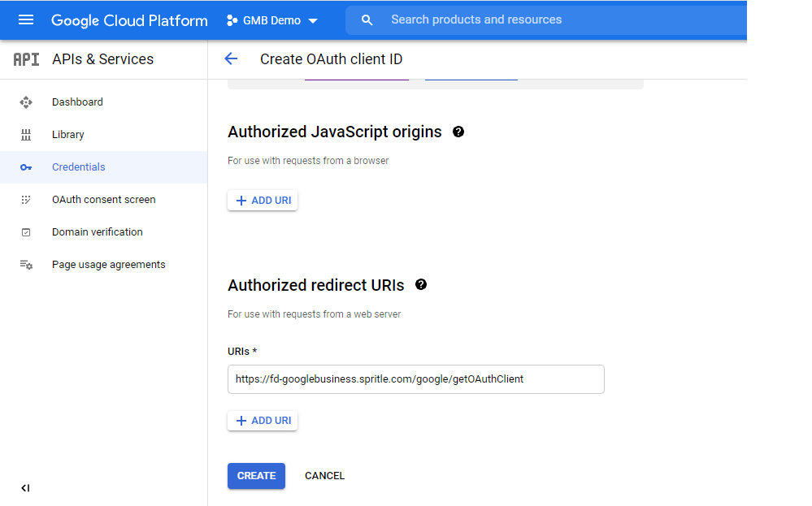The width and height of the screenshot is (812, 506).
Task: Open the hamburger navigation menu
Action: pyautogui.click(x=26, y=20)
